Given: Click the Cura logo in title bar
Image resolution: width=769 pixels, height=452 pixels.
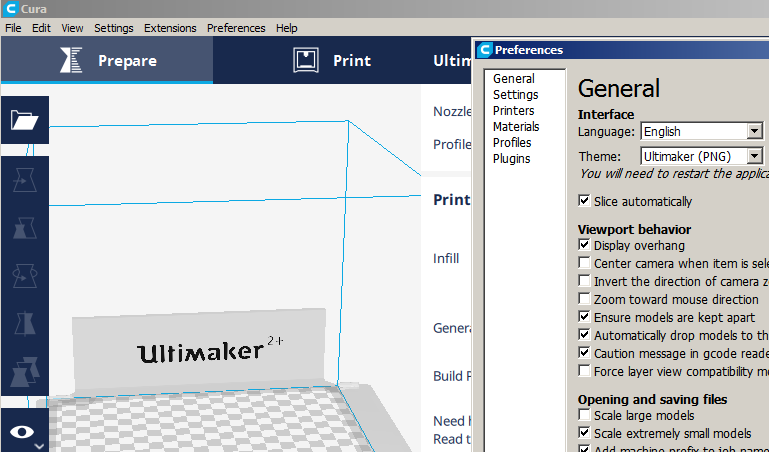Looking at the screenshot, I should coord(10,8).
